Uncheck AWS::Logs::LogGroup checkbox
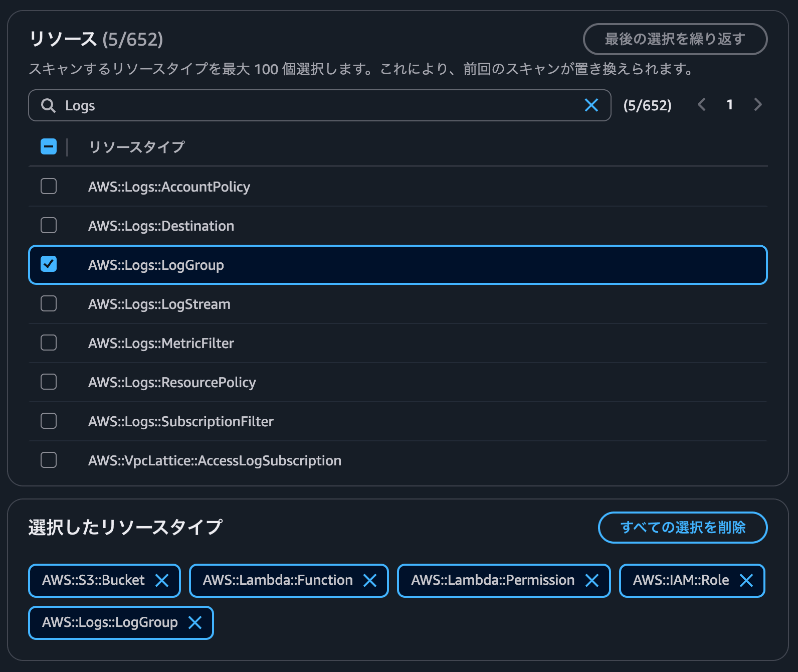 pyautogui.click(x=49, y=264)
